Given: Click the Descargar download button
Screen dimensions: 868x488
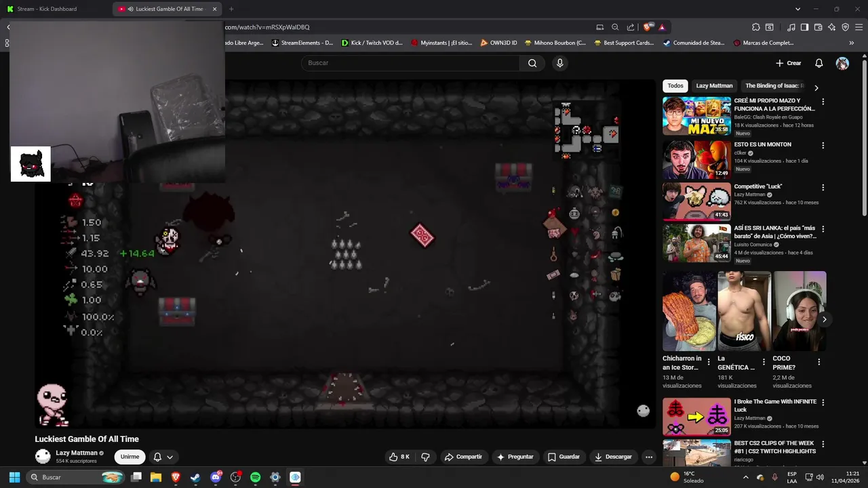Looking at the screenshot, I should tap(613, 457).
